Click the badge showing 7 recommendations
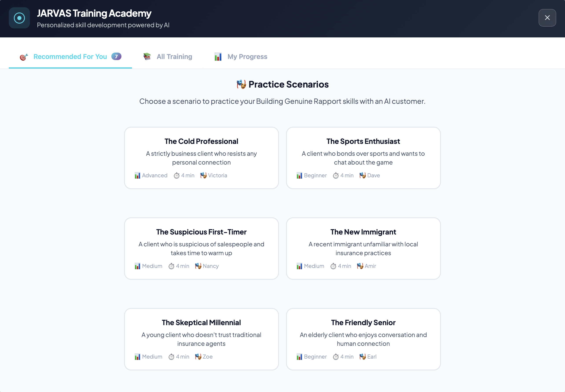 tap(116, 56)
